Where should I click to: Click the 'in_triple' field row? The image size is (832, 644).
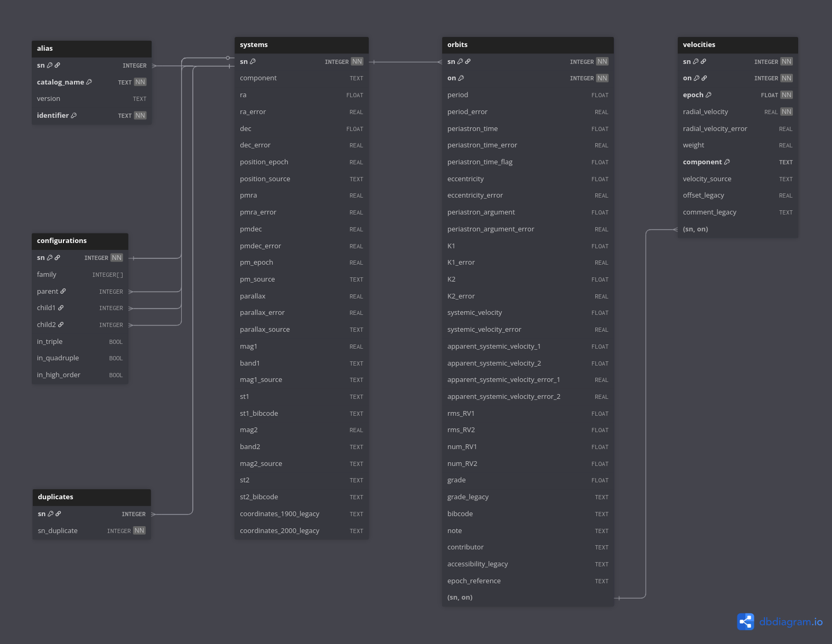(80, 342)
